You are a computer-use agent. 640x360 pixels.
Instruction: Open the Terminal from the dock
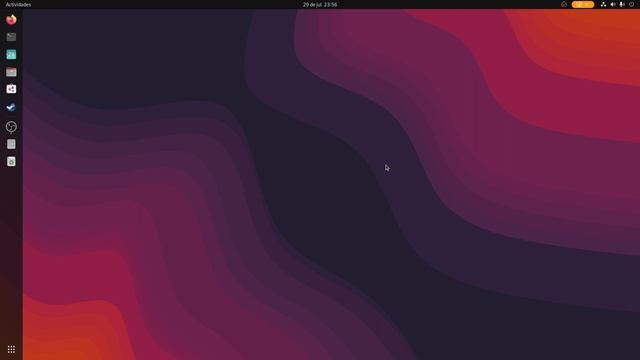11,37
